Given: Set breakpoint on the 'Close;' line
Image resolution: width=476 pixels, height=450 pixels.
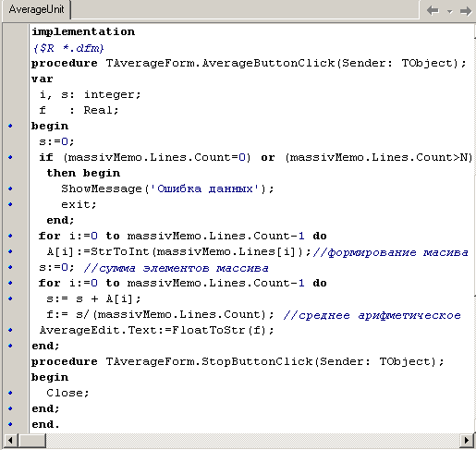Looking at the screenshot, I should tap(10, 393).
